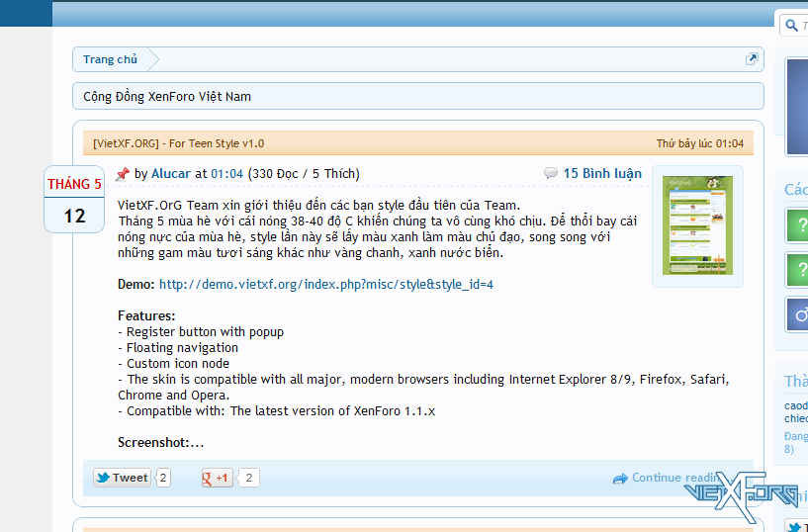Click the 'Floating navigation' feature line
This screenshot has height=532, width=808.
point(178,348)
